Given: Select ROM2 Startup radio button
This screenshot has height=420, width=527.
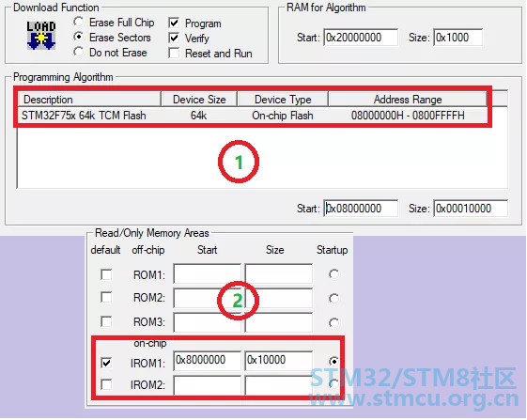Looking at the screenshot, I should point(333,298).
